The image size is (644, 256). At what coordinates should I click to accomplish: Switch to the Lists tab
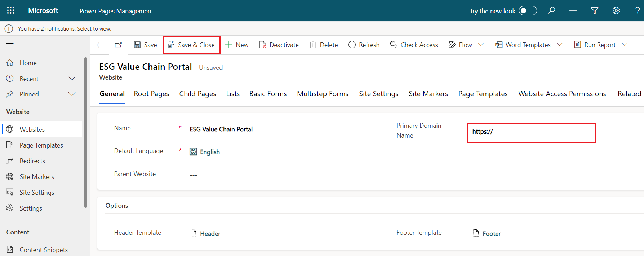click(x=233, y=94)
